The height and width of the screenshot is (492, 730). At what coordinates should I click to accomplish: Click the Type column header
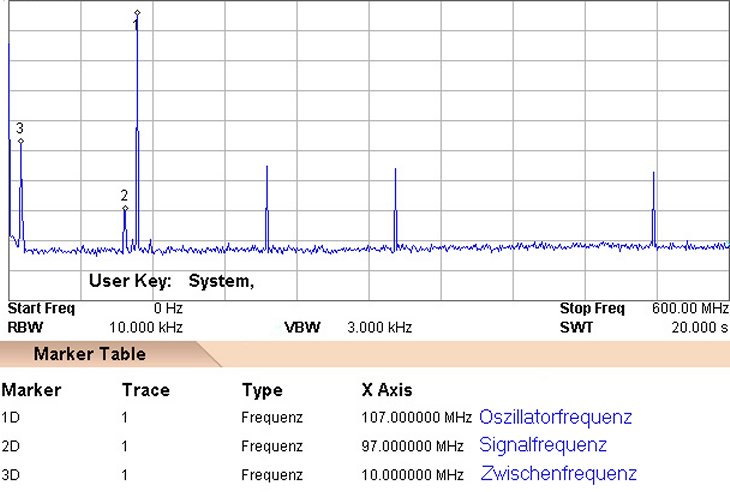coord(262,390)
